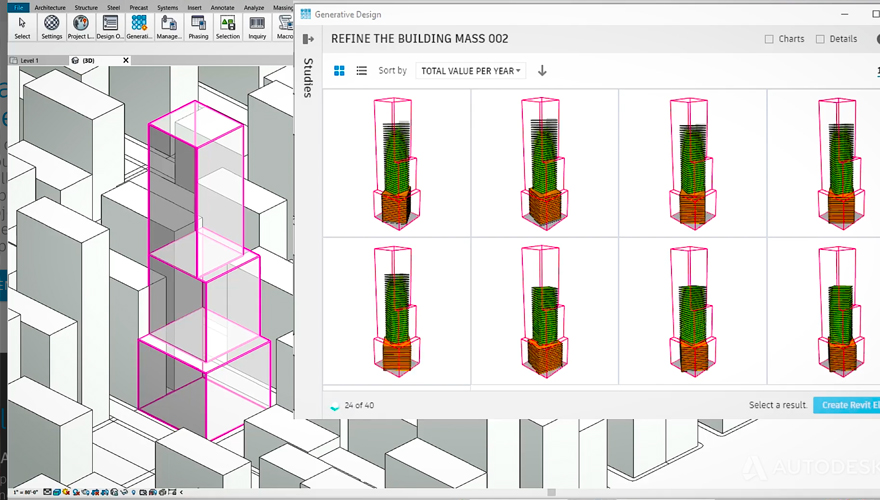This screenshot has height=500, width=880.
Task: Switch to the Insert ribbon tab
Action: (x=194, y=7)
